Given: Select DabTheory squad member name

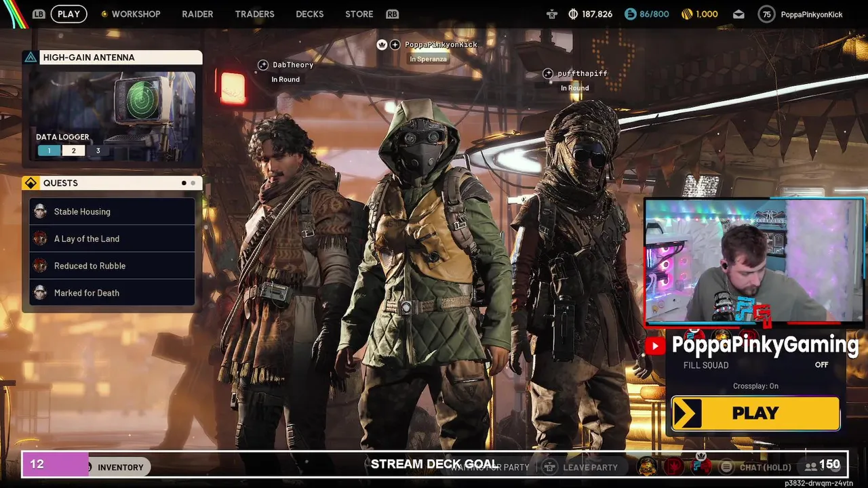Looking at the screenshot, I should point(293,65).
